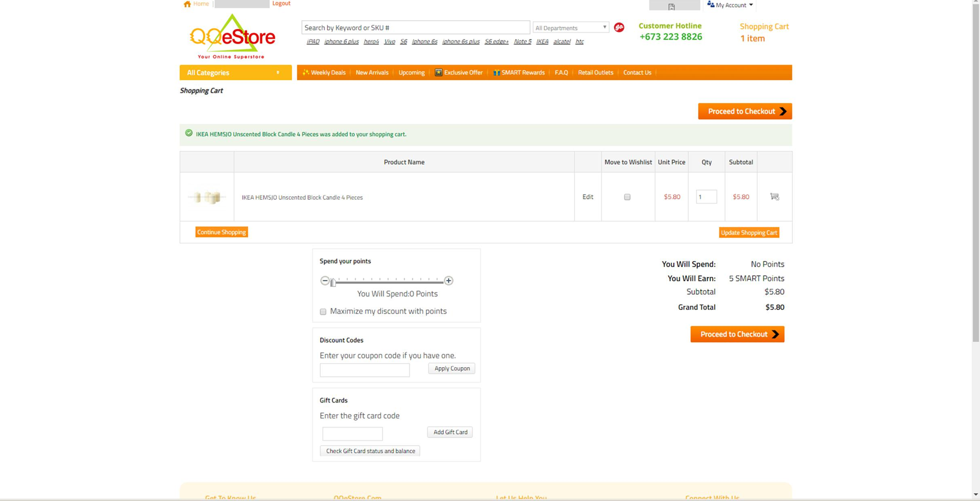Click the Iphone 6s suggestion link
980x501 pixels.
[x=425, y=41]
